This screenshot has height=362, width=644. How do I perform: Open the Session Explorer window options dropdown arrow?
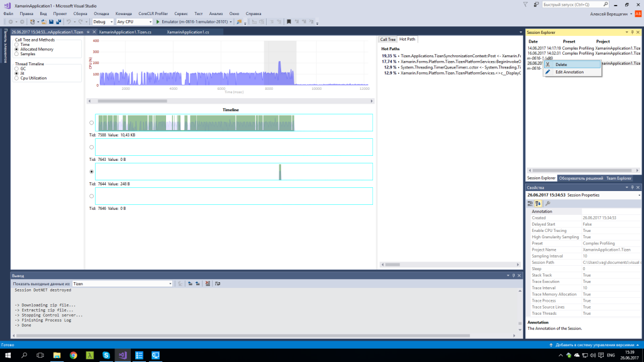[x=627, y=33]
